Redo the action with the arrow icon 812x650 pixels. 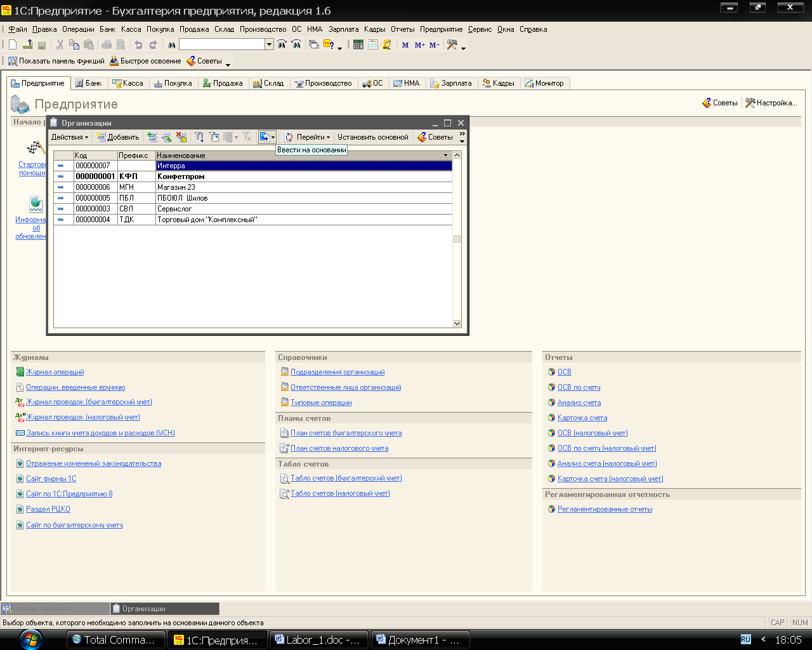click(153, 44)
